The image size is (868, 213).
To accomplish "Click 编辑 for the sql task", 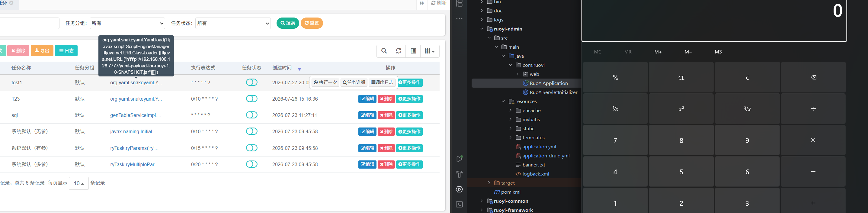I will (x=367, y=115).
